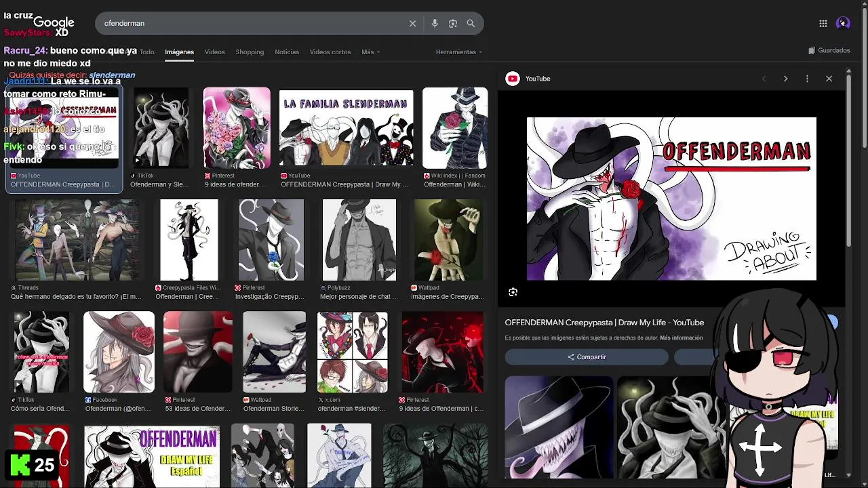Open the related hat close-up image in preview panel
Screen dimensions: 868x488
click(x=559, y=427)
